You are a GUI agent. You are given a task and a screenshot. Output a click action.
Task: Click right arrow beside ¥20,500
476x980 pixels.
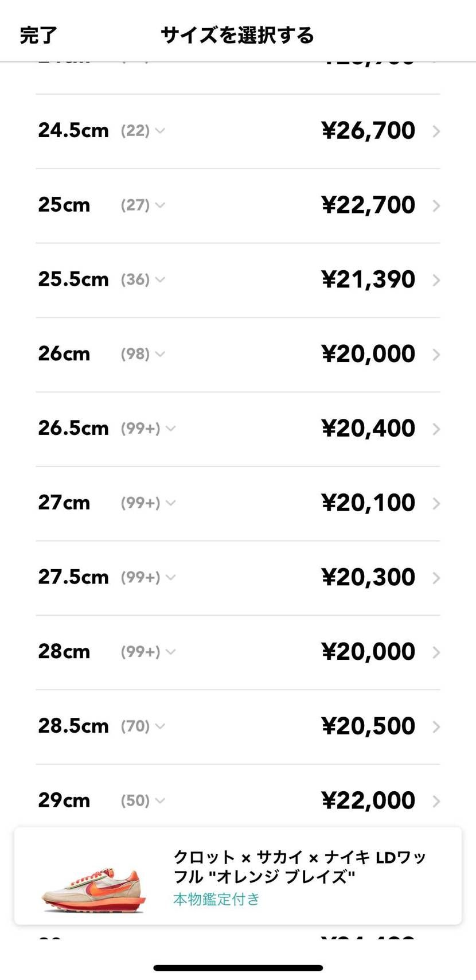click(x=436, y=727)
